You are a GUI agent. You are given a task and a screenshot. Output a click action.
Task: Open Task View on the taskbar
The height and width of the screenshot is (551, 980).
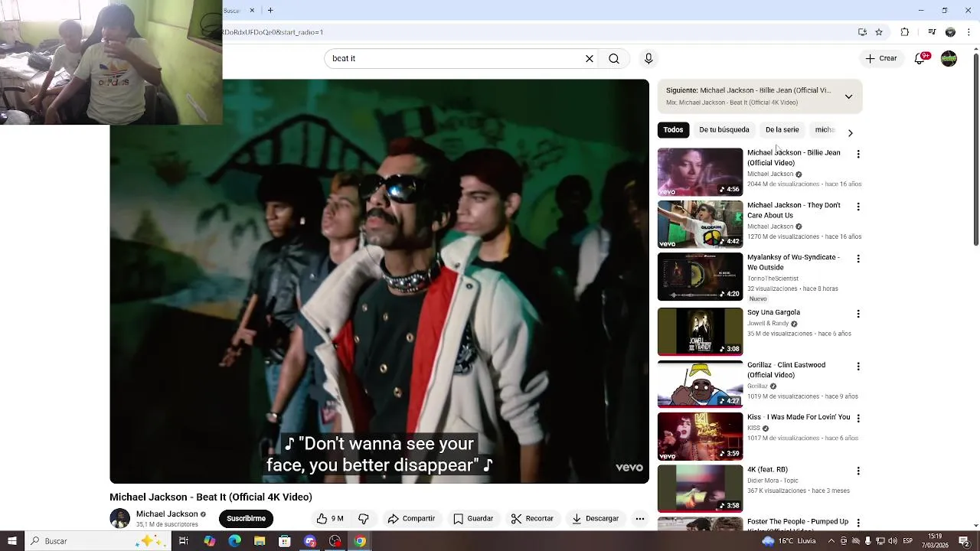pyautogui.click(x=184, y=541)
